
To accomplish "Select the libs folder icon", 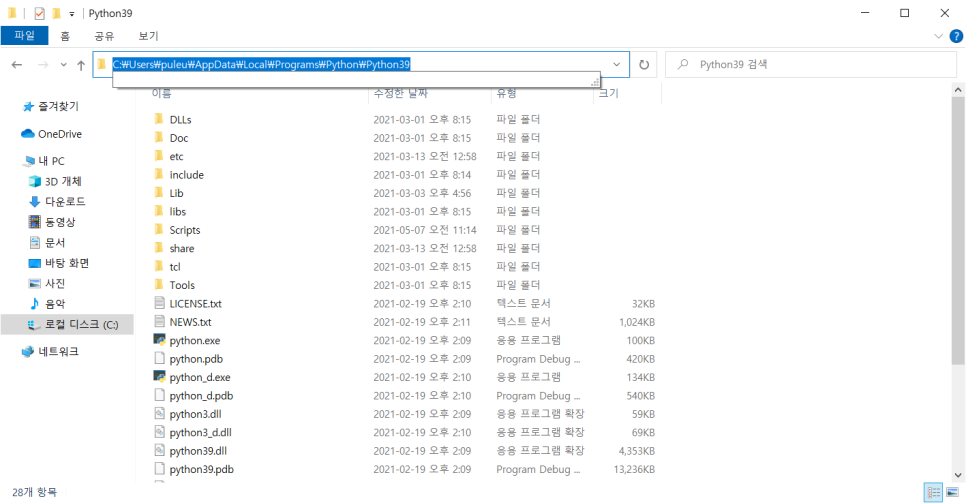I will tap(159, 211).
